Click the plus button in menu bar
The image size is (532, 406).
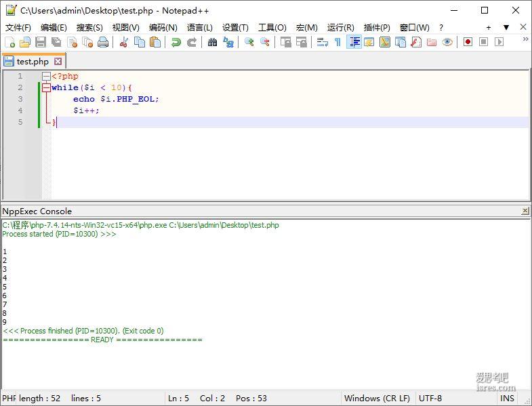pos(489,28)
